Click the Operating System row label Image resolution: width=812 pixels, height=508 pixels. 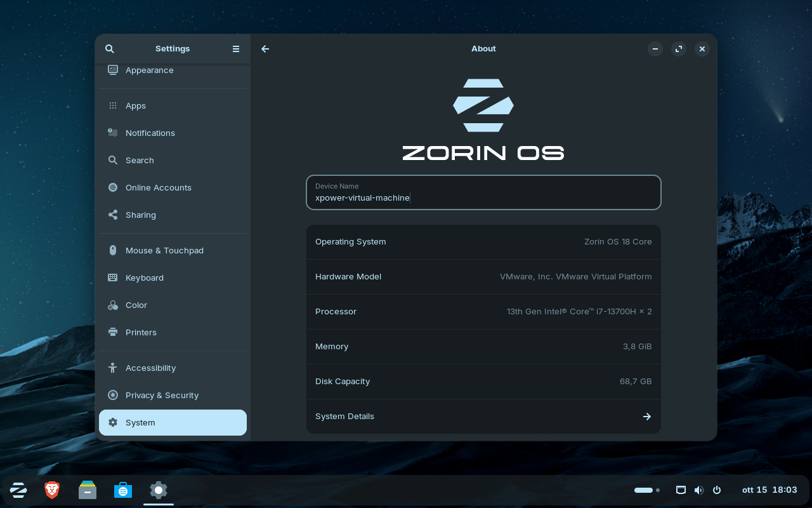350,242
